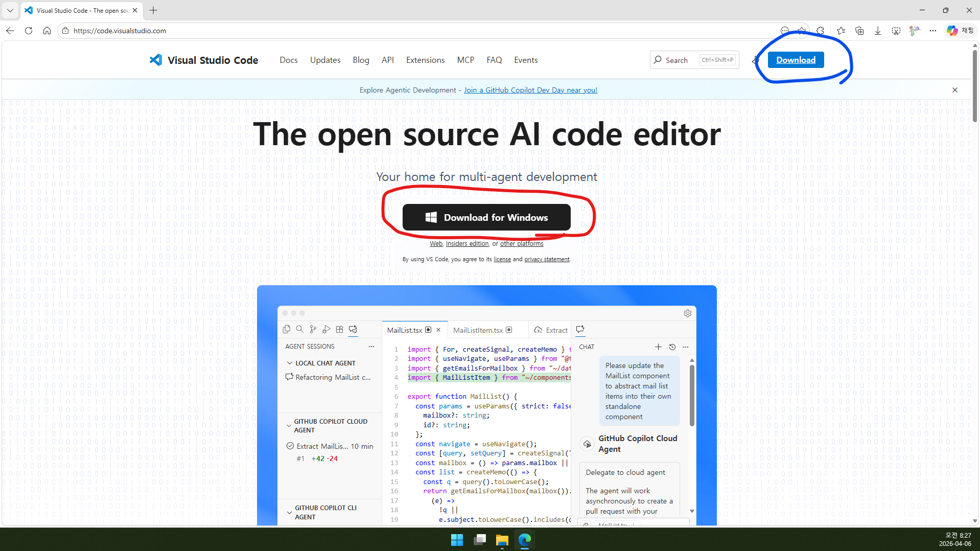Viewport: 980px width, 551px height.
Task: Click the Windows logo on Download for Windows
Action: 431,217
